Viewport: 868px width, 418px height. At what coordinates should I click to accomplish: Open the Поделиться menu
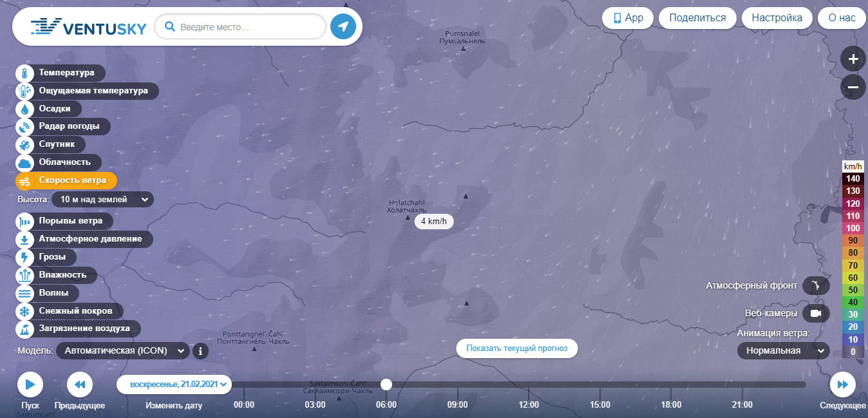click(x=697, y=18)
